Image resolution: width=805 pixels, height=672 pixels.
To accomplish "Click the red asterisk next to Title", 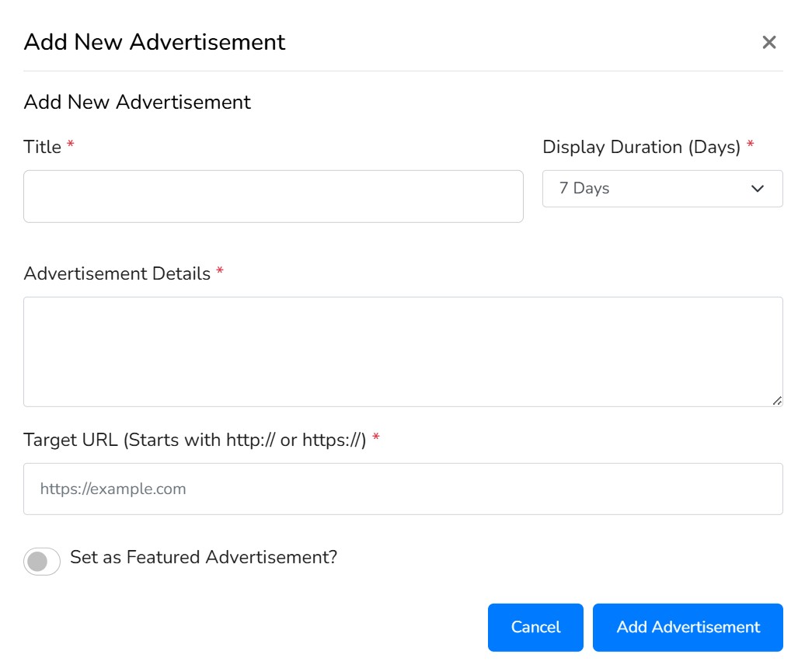I will coord(71,147).
